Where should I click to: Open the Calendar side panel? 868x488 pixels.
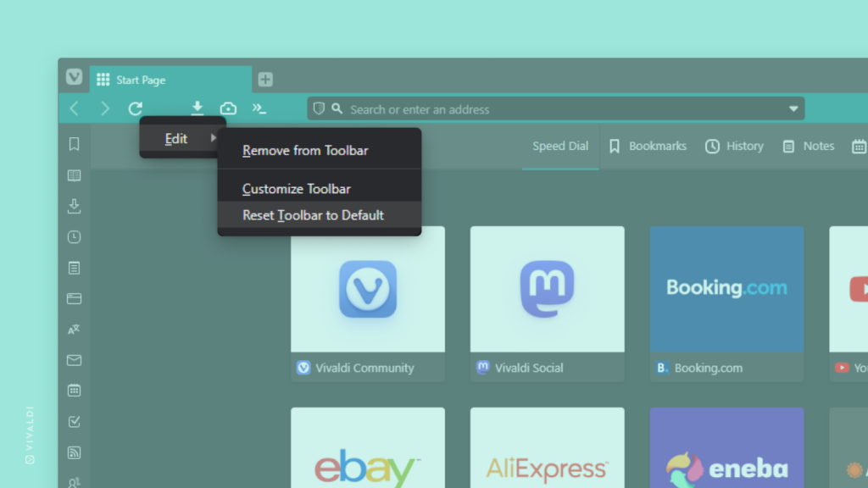(75, 391)
